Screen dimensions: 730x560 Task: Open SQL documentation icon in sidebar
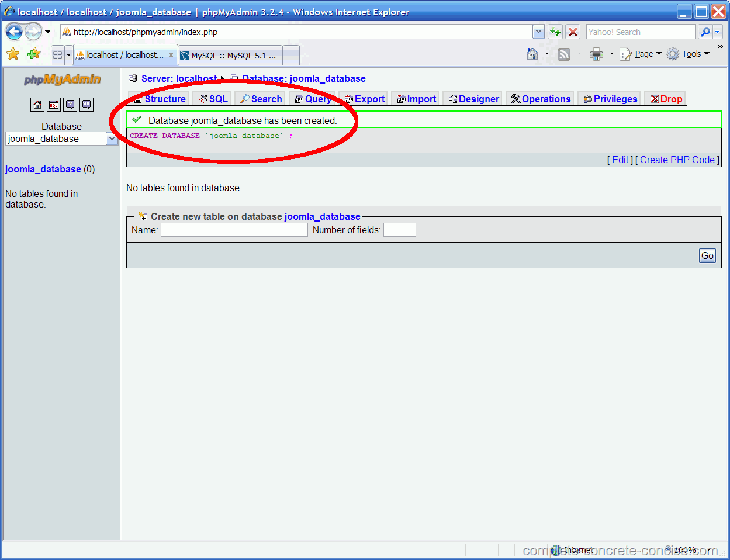(x=87, y=105)
